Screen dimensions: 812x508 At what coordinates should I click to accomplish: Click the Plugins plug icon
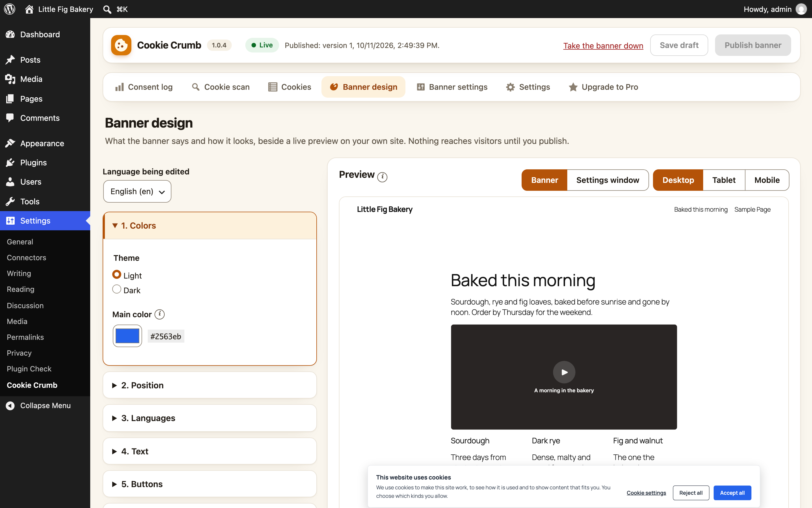coord(10,163)
